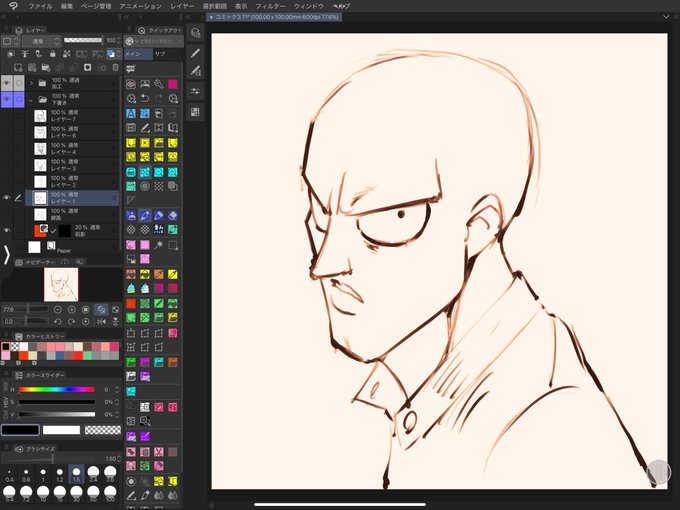This screenshot has width=680, height=510.
Task: Click navigator fit to screen icon
Action: click(101, 310)
